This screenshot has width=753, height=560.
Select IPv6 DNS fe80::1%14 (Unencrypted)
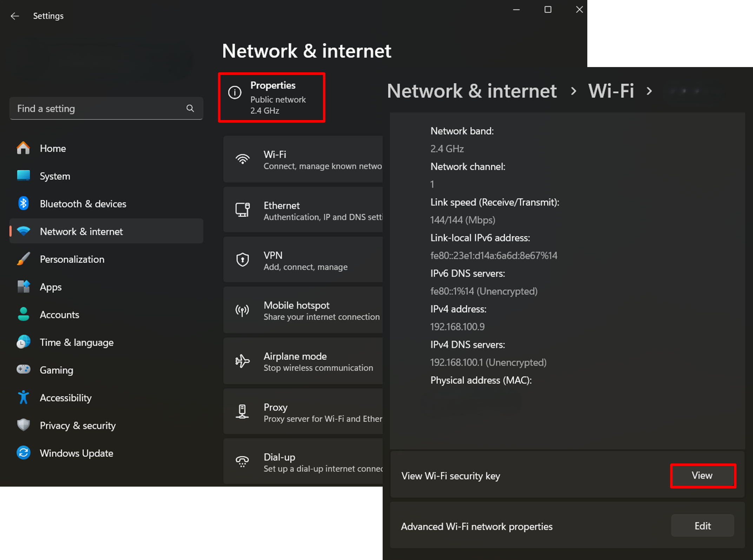[x=484, y=291]
